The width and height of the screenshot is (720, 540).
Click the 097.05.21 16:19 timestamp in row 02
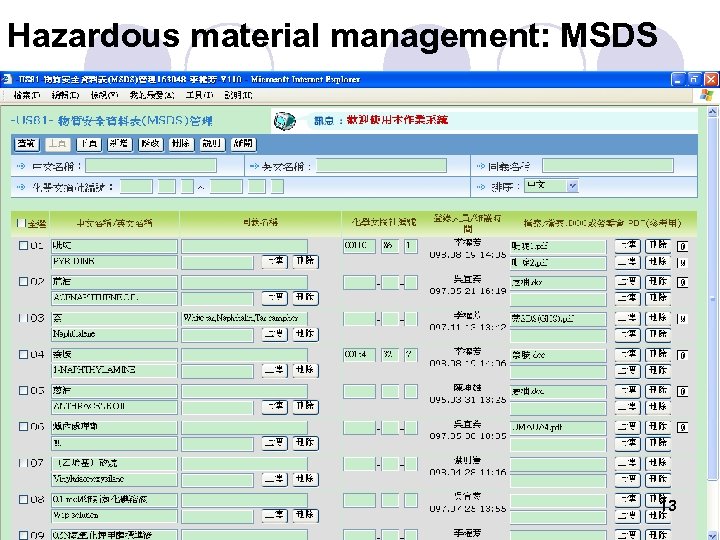[x=468, y=291]
